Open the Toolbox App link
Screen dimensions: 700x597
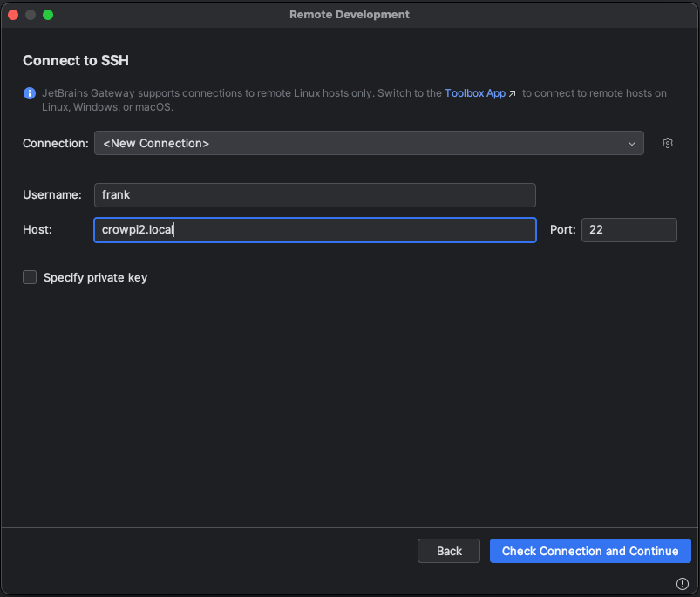coord(474,93)
